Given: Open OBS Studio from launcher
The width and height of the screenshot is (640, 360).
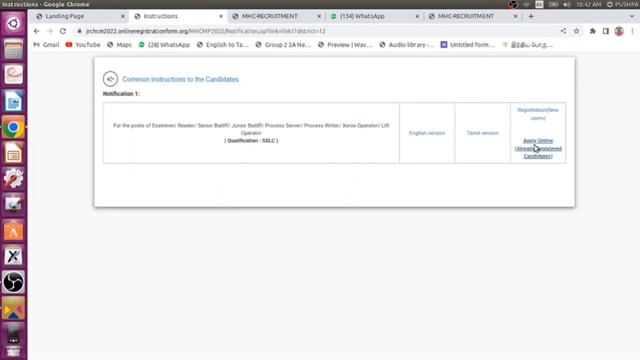Looking at the screenshot, I should 13,282.
